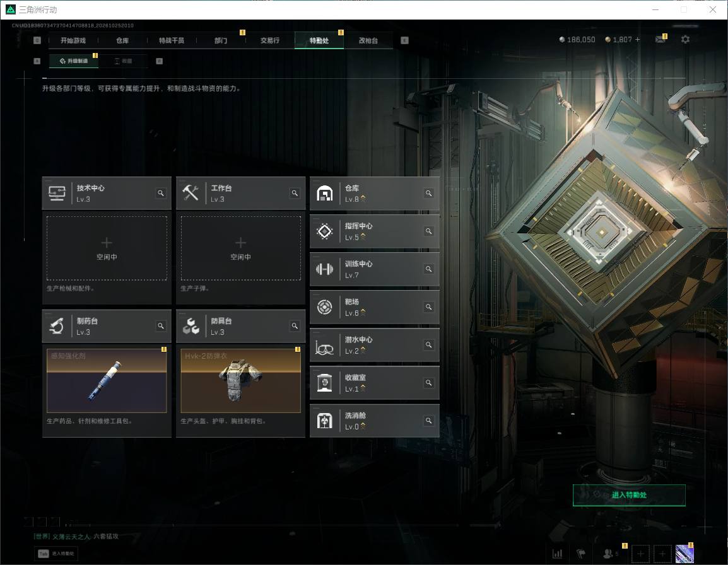Open the 收藏室 Lv.1 facility row
The width and height of the screenshot is (728, 565).
coord(375,383)
